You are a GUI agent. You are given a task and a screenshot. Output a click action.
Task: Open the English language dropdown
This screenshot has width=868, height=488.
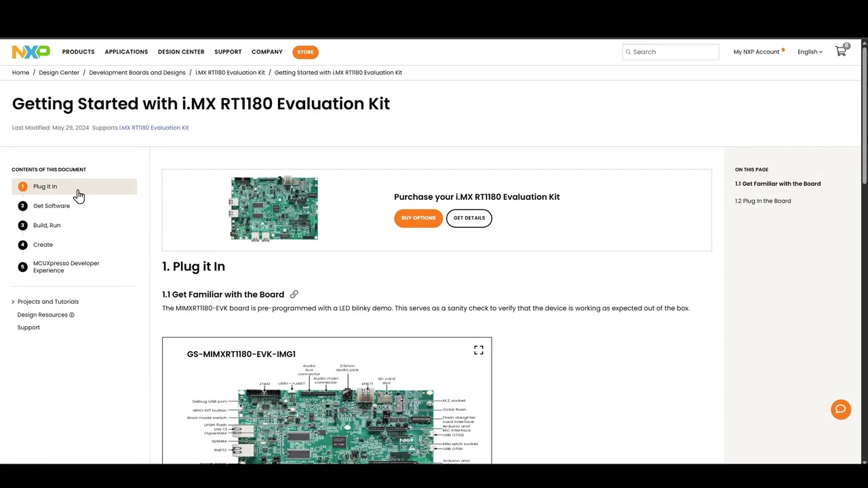click(x=810, y=52)
